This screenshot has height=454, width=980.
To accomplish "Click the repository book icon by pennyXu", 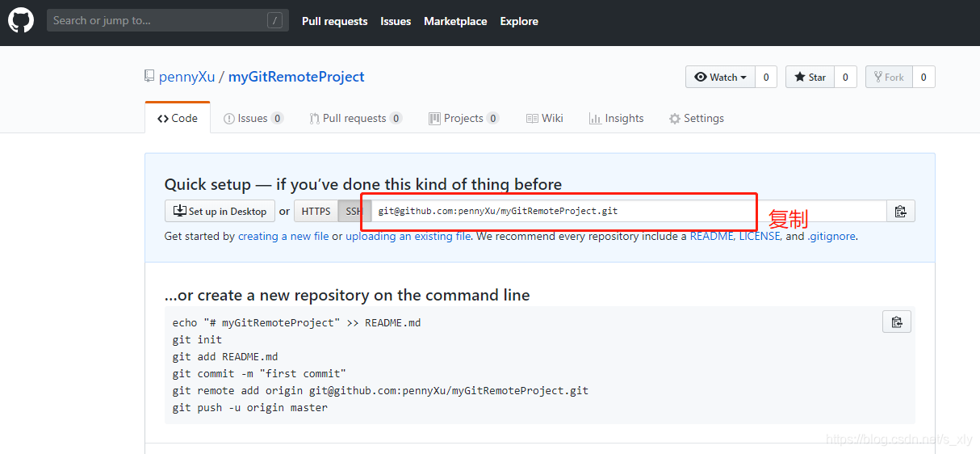I will (x=149, y=77).
